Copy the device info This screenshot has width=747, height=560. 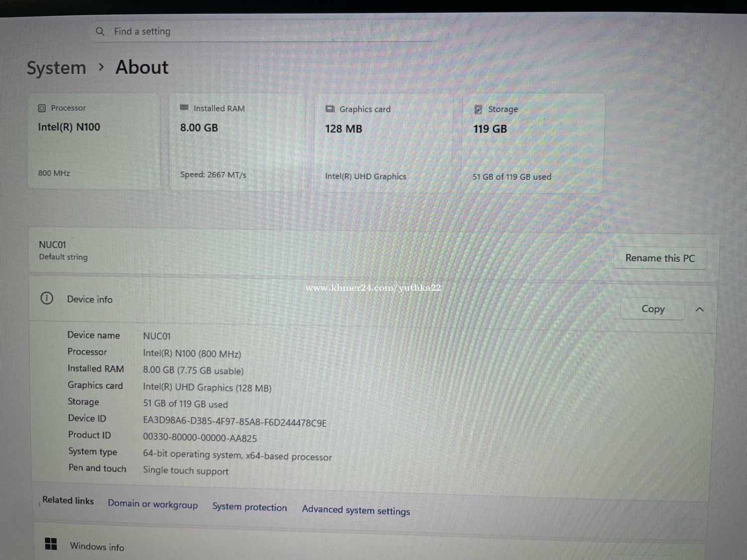tap(653, 309)
